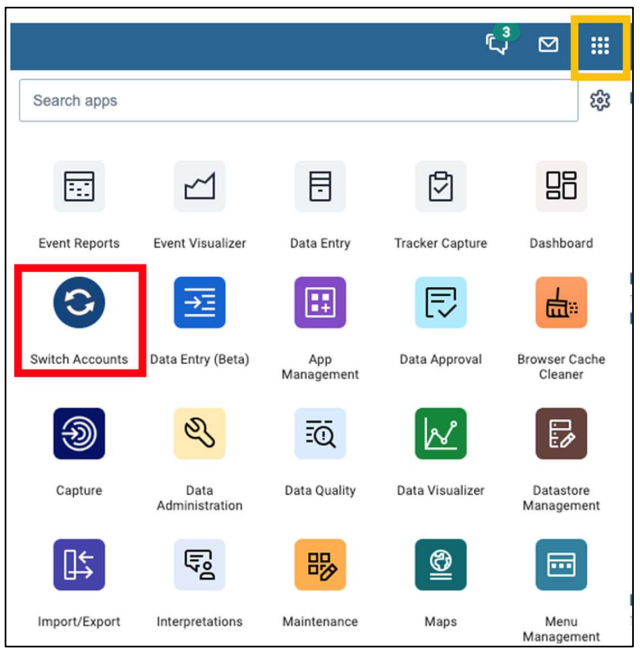Launch Data Entry (Beta) app
This screenshot has height=650, width=640.
point(199,303)
